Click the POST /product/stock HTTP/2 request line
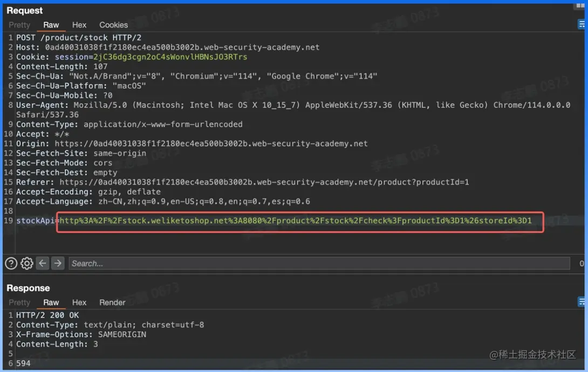 click(x=79, y=37)
